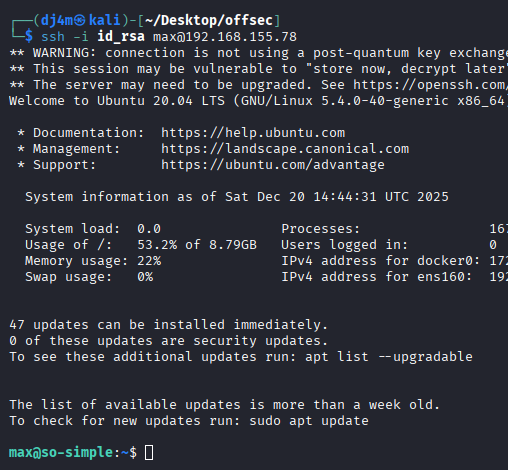Click the openssh.com URL in the warning
This screenshot has width=508, height=470.
coord(430,85)
